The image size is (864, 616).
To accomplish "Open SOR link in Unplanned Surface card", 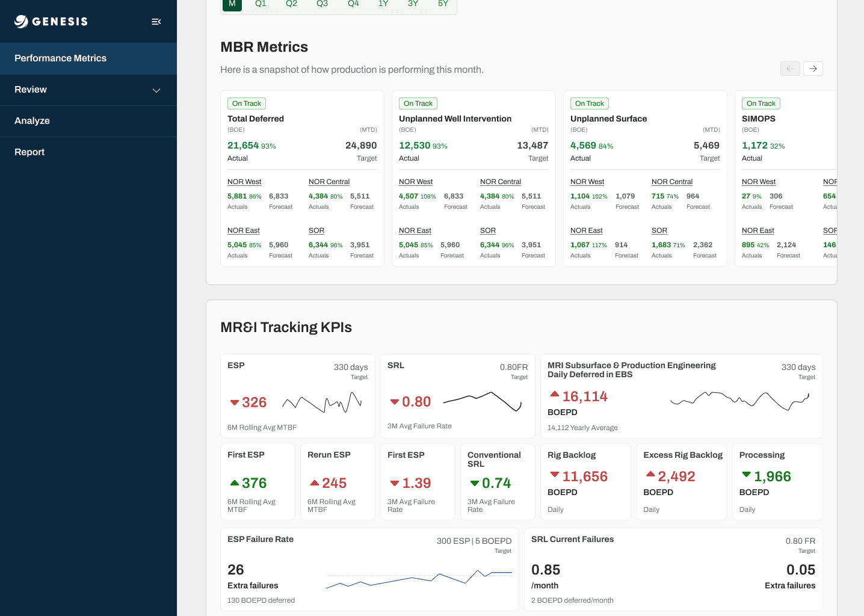I will (x=659, y=230).
